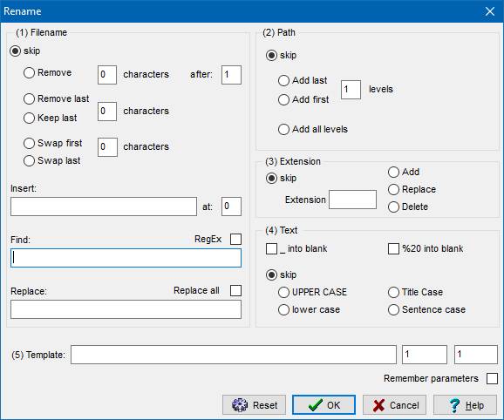
Task: Toggle %20 into blank checkbox
Action: pos(393,248)
